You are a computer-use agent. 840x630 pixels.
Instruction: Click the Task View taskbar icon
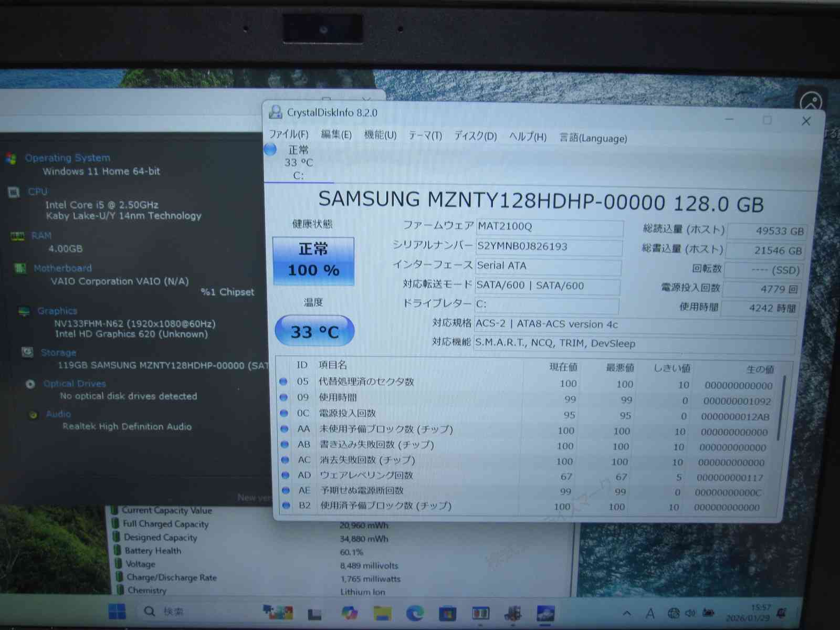click(x=314, y=613)
